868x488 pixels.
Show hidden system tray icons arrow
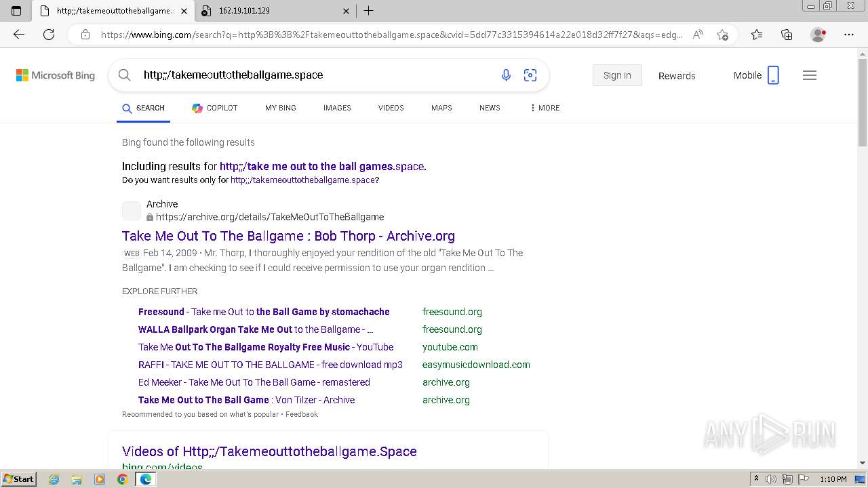click(x=756, y=479)
